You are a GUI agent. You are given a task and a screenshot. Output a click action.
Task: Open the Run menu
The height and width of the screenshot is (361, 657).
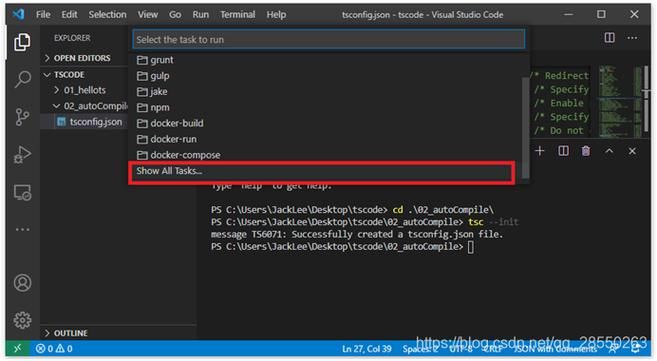point(200,14)
